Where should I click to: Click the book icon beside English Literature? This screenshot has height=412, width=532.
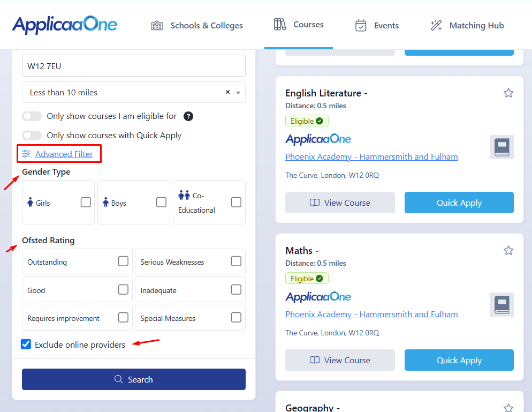point(501,147)
